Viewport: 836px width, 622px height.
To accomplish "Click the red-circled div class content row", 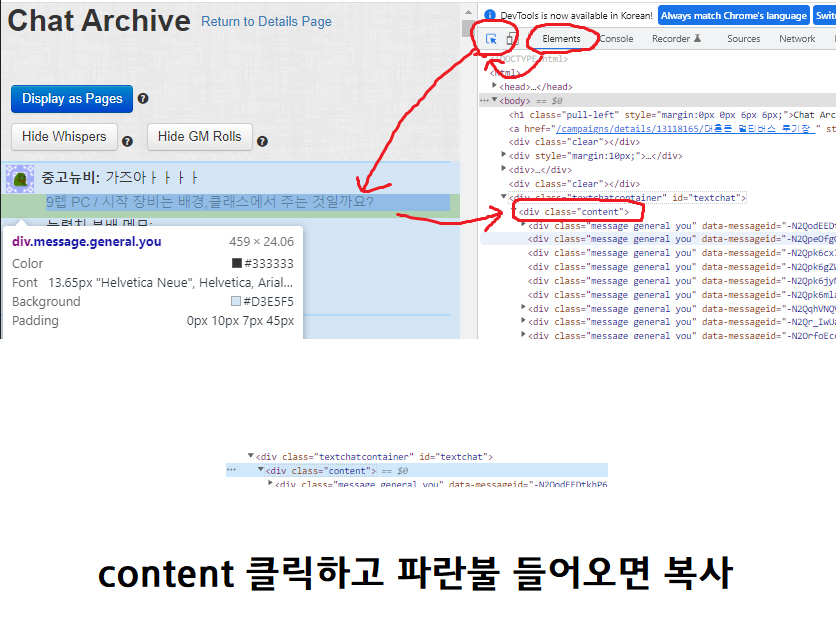I will (x=574, y=212).
